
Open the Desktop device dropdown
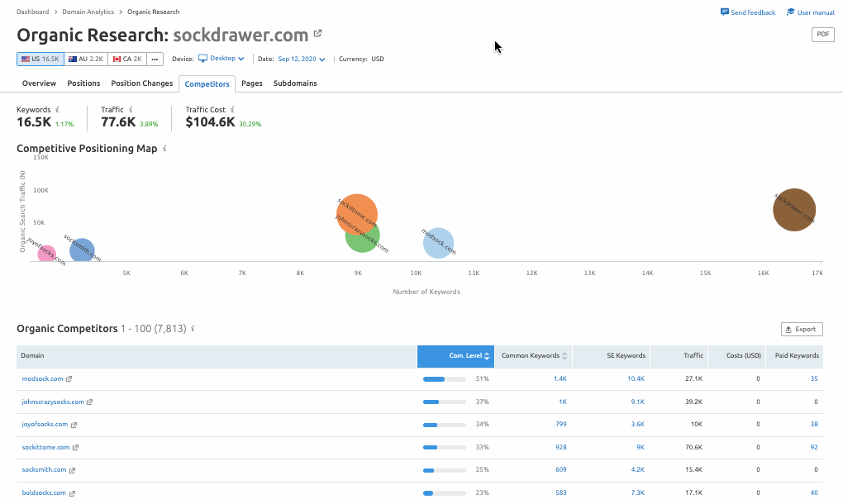pyautogui.click(x=221, y=59)
